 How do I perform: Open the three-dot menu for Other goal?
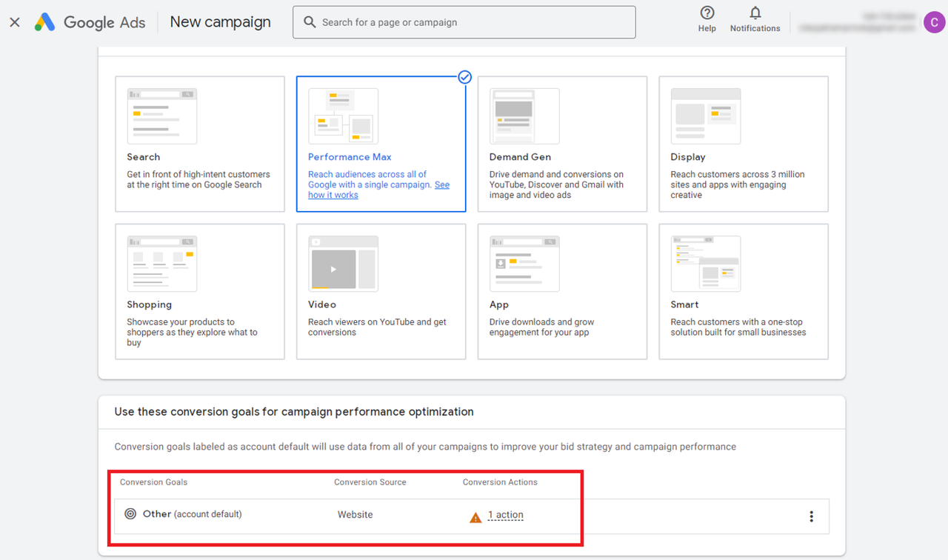[x=812, y=516]
